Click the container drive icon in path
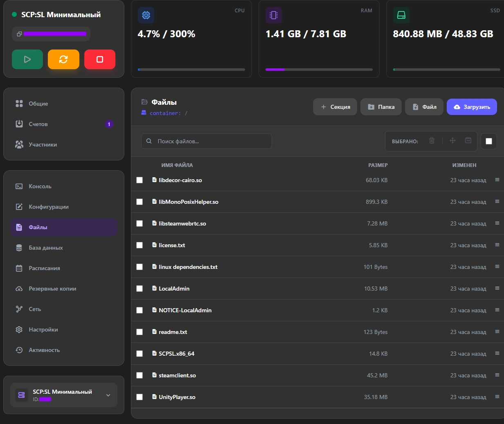 [x=144, y=113]
